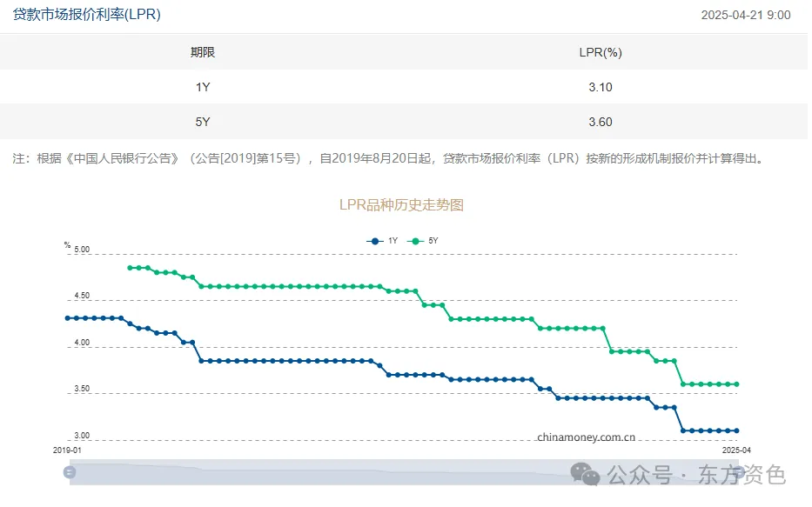The image size is (812, 507).
Task: Select the 1Y term cell
Action: tap(203, 87)
